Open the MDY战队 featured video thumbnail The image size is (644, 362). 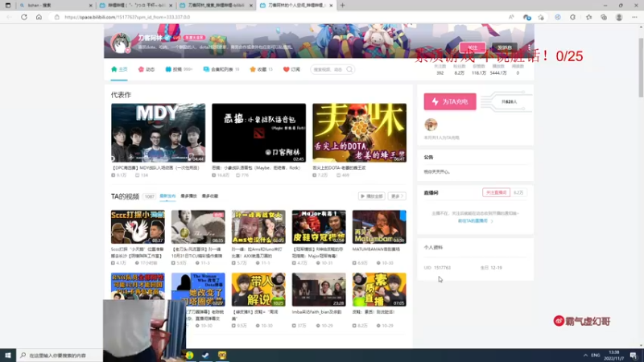(158, 133)
